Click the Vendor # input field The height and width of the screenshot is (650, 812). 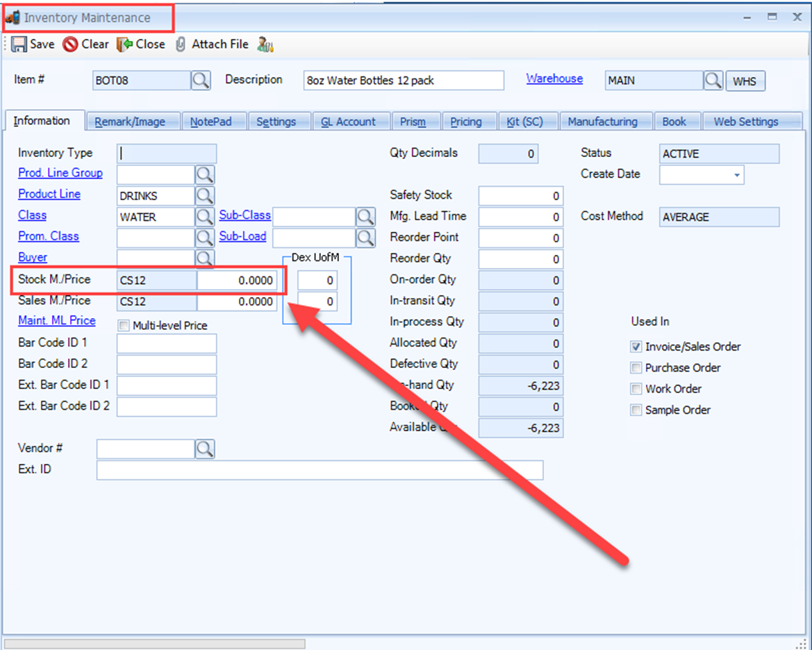pyautogui.click(x=146, y=449)
